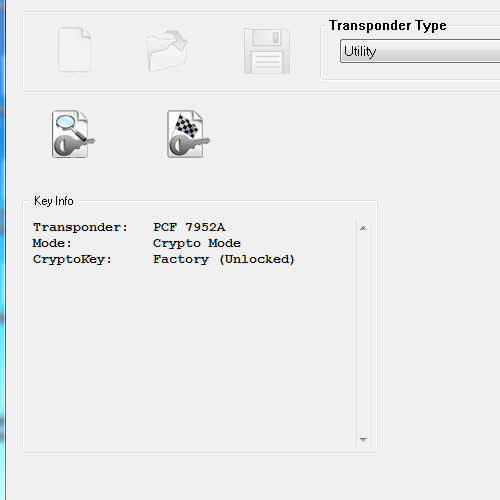Click the Transponder: field label

(x=80, y=228)
